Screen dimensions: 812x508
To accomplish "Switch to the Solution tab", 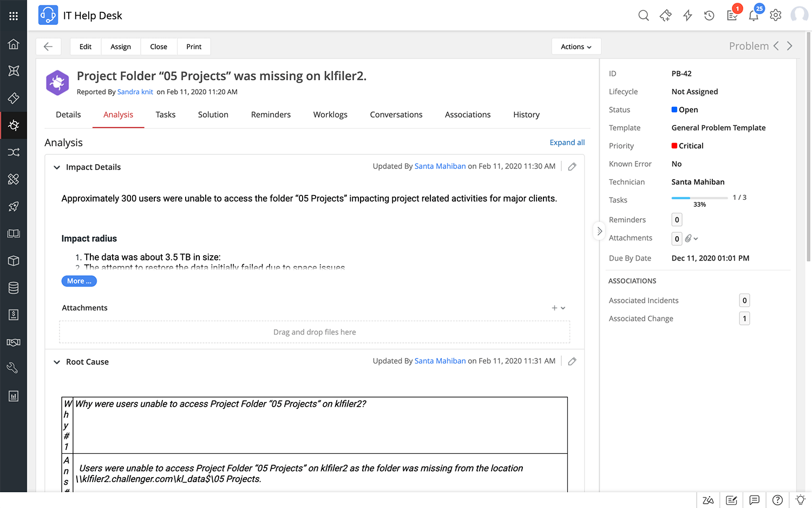I will click(x=213, y=115).
